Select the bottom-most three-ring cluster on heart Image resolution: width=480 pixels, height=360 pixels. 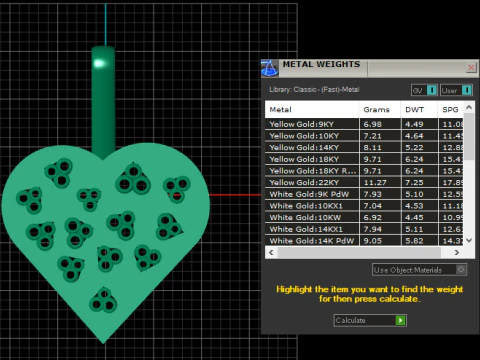[103, 301]
